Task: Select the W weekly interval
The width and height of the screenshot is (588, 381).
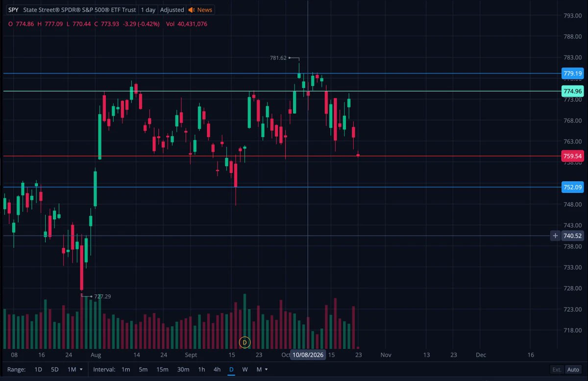Action: pyautogui.click(x=245, y=370)
